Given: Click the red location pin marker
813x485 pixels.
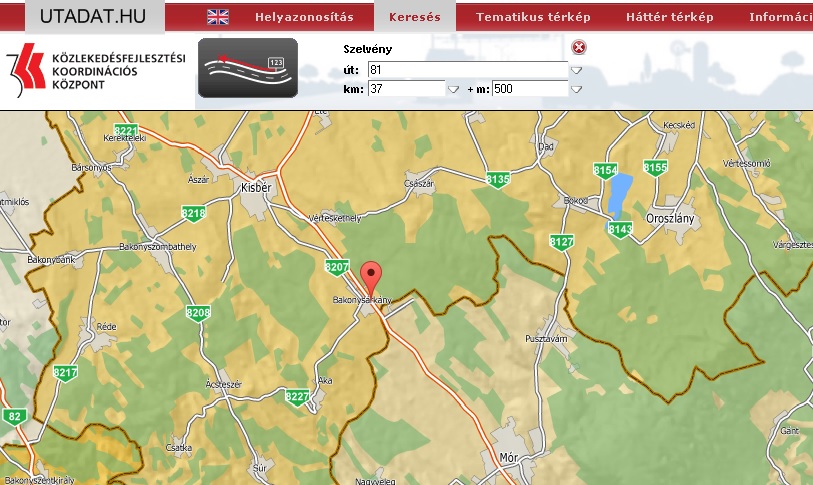Looking at the screenshot, I should coord(371,277).
